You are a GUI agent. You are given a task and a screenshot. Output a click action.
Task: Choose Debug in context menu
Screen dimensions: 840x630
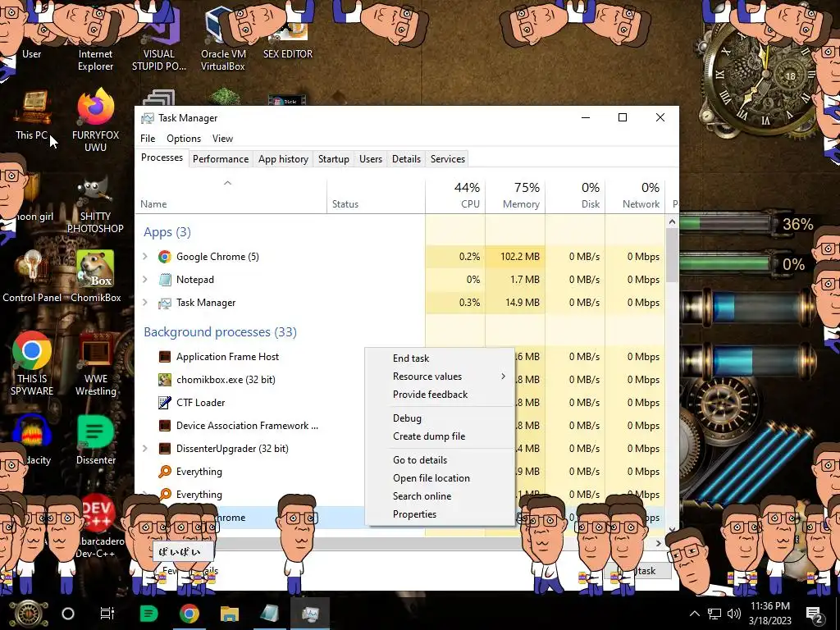(440, 418)
